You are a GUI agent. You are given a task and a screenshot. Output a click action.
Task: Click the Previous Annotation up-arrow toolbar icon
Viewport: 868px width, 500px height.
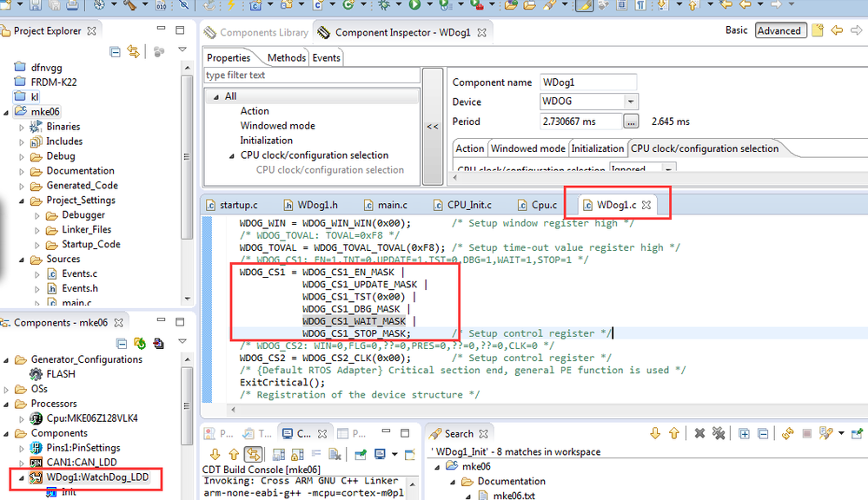692,5
